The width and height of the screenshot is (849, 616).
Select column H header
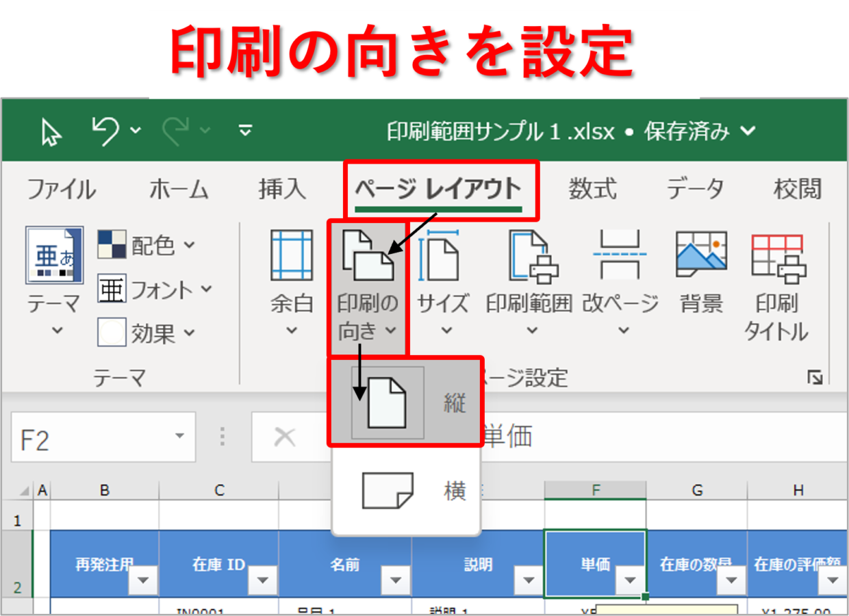click(x=798, y=490)
